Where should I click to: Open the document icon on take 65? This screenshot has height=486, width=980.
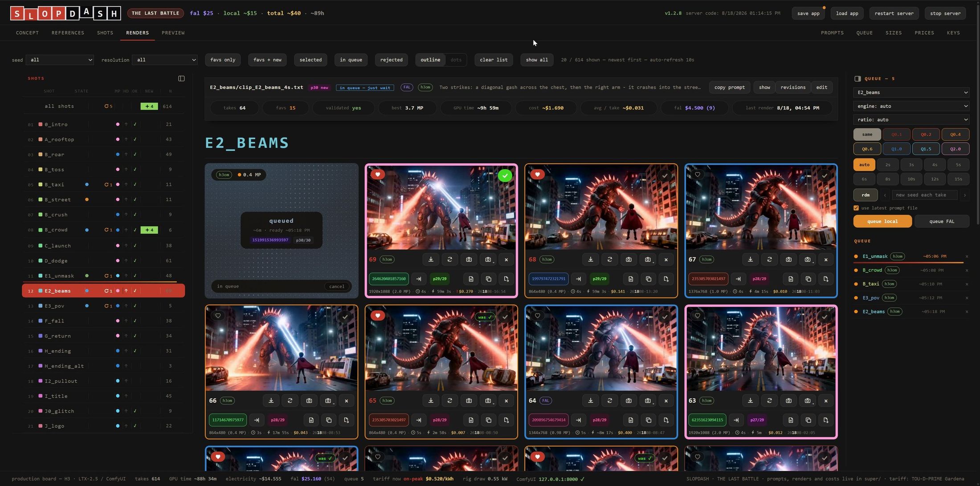(x=471, y=420)
